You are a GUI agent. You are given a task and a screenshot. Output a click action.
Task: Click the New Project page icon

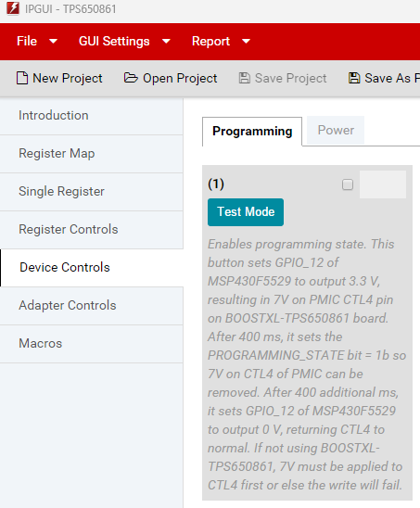pos(22,78)
